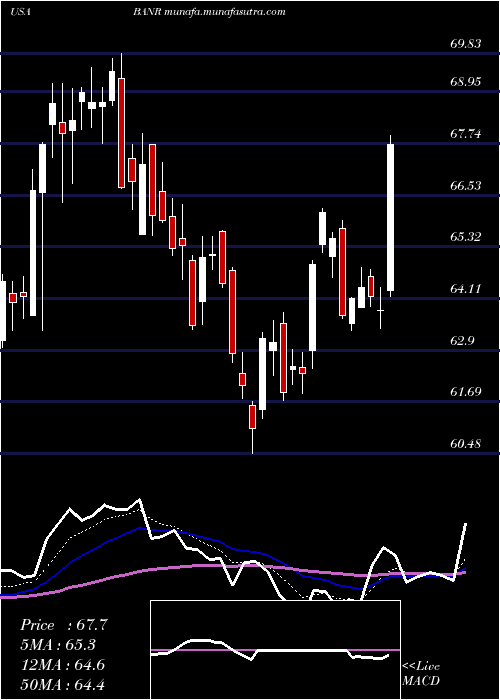Click the Price : 67.7 readout
The width and height of the screenshot is (500, 700).
pyautogui.click(x=64, y=625)
